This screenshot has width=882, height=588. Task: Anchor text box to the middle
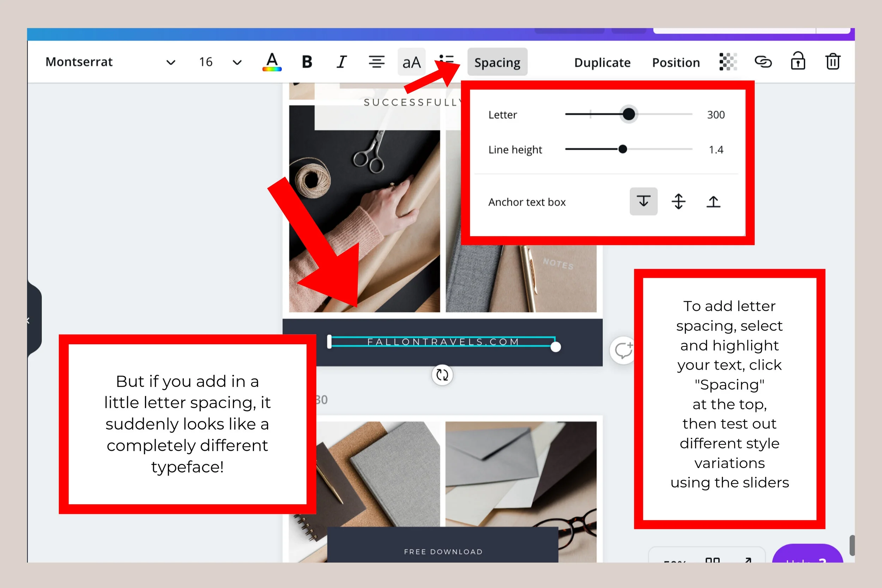coord(678,201)
